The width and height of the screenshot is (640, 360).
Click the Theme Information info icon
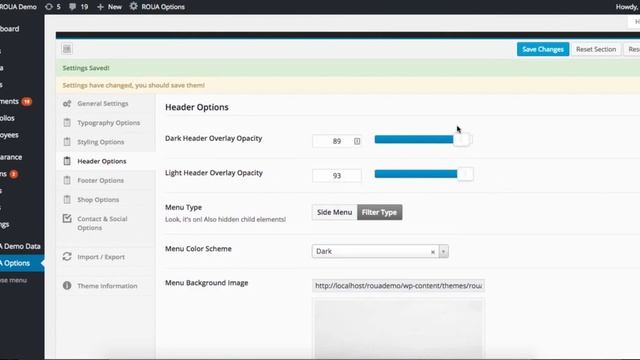click(67, 285)
